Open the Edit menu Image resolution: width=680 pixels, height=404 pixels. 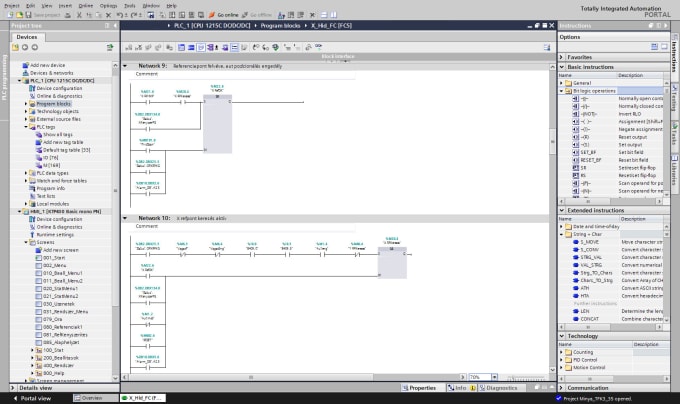click(30, 6)
